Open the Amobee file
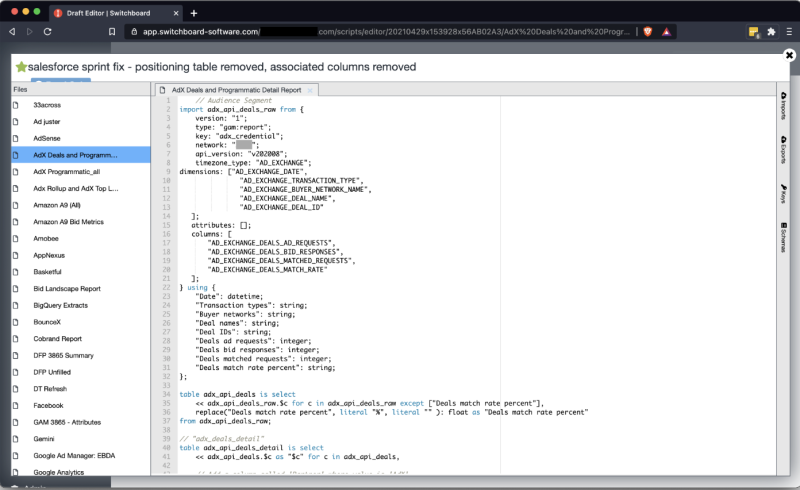The image size is (800, 490). pyautogui.click(x=81, y=238)
